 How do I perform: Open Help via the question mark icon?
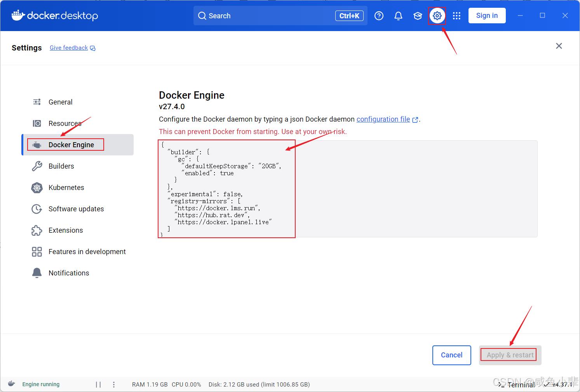pyautogui.click(x=379, y=16)
